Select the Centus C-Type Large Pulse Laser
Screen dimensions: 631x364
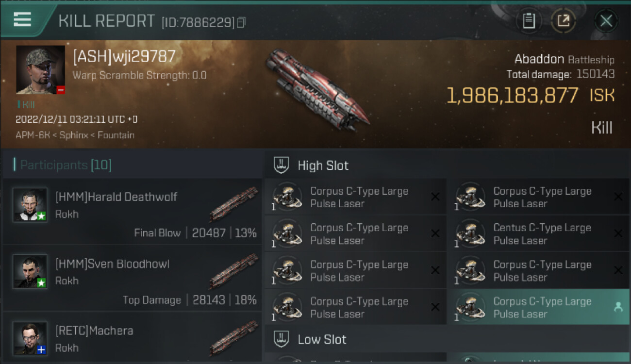pos(537,234)
